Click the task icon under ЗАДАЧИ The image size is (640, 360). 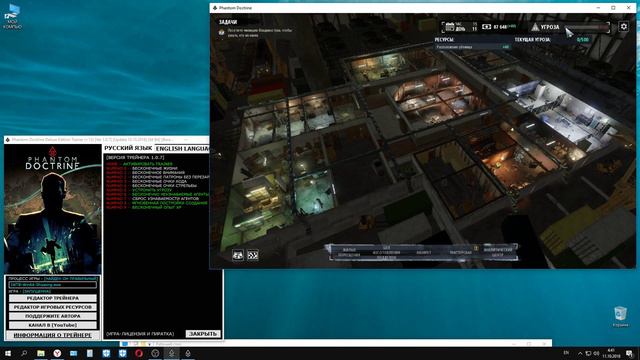[x=222, y=32]
